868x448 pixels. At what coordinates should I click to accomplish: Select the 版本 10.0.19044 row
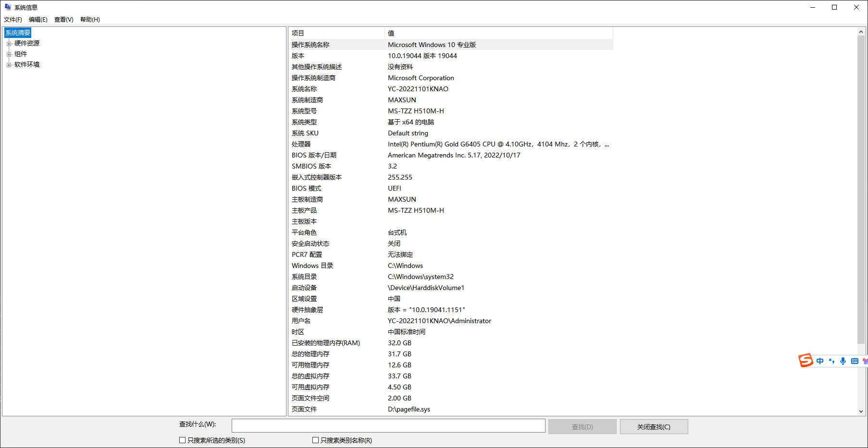[451, 56]
